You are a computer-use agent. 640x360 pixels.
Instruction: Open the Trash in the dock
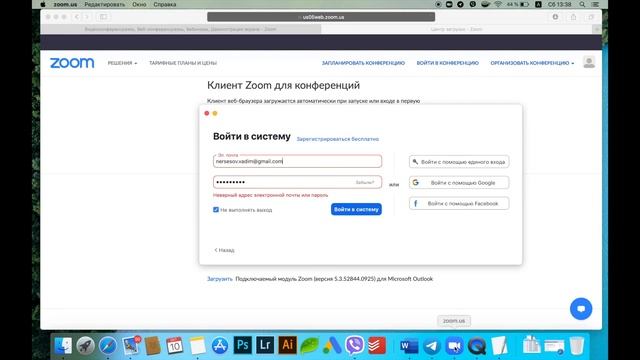(x=577, y=346)
